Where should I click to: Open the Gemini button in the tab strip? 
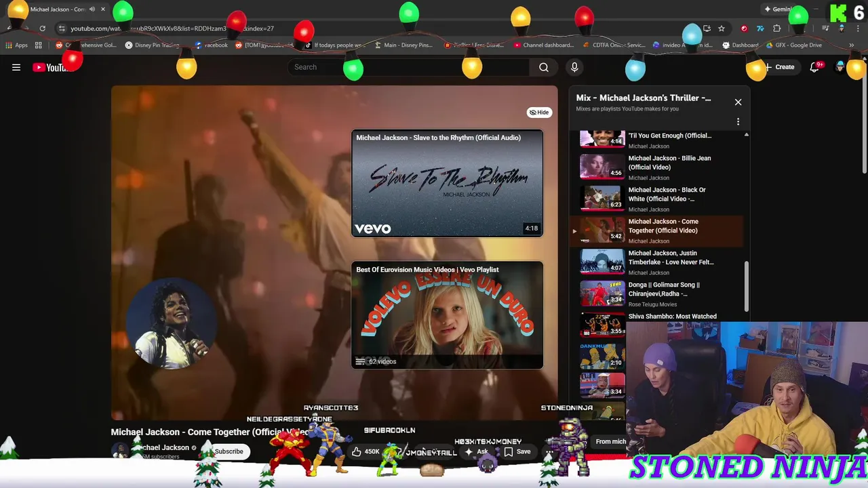click(x=780, y=9)
